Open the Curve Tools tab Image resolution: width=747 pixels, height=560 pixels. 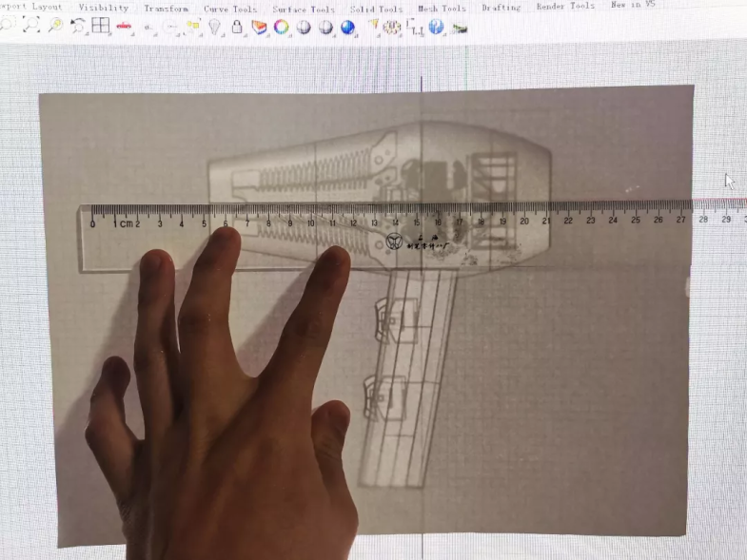click(x=230, y=9)
